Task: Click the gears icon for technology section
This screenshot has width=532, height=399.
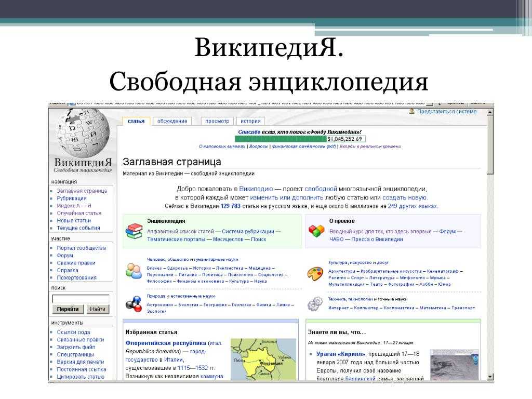Action: point(315,303)
